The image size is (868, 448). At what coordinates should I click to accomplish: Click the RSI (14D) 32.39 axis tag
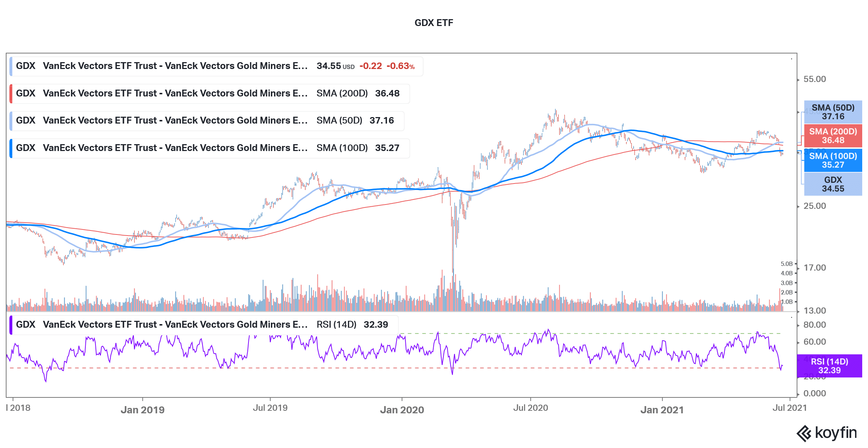pos(830,366)
